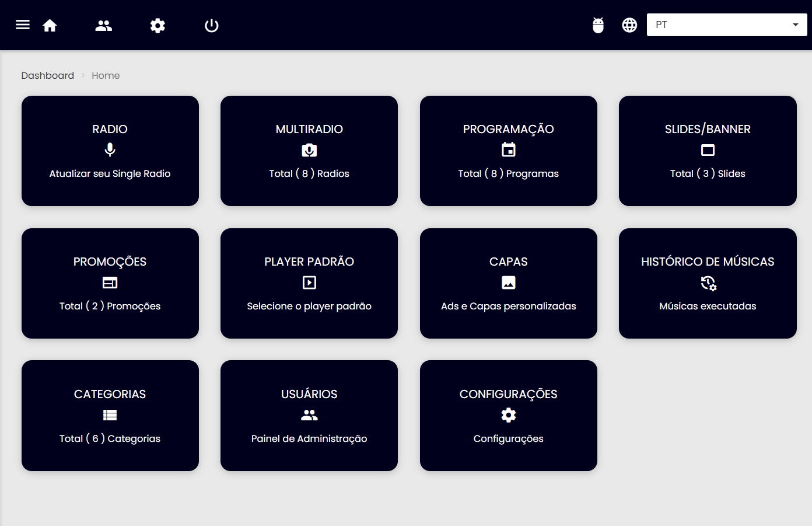
Task: Click the Android icon in the top bar
Action: tap(598, 25)
